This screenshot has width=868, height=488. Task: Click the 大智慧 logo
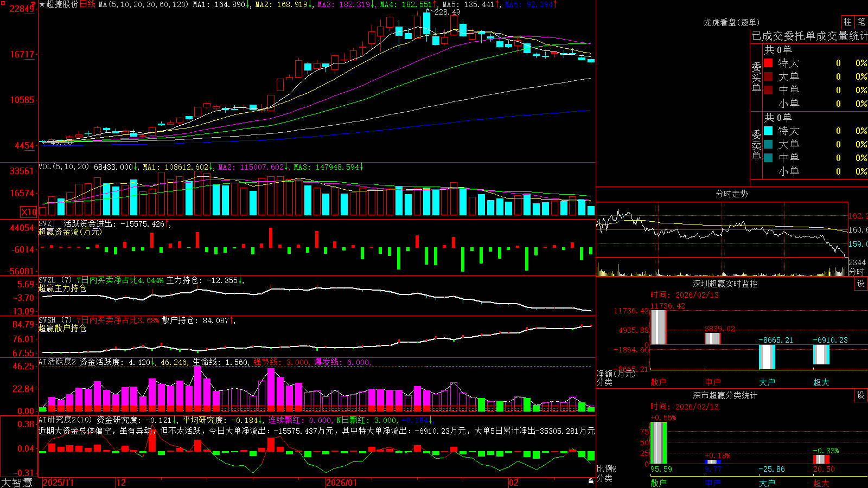click(x=17, y=483)
